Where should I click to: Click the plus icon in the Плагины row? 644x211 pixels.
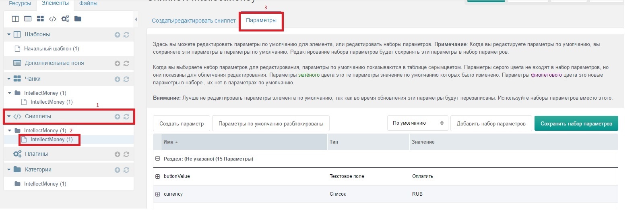point(117,154)
